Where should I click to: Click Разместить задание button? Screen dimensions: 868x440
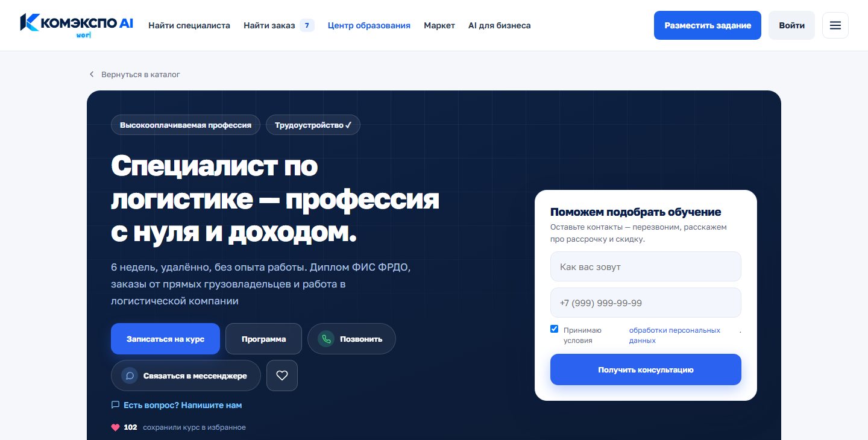click(708, 25)
